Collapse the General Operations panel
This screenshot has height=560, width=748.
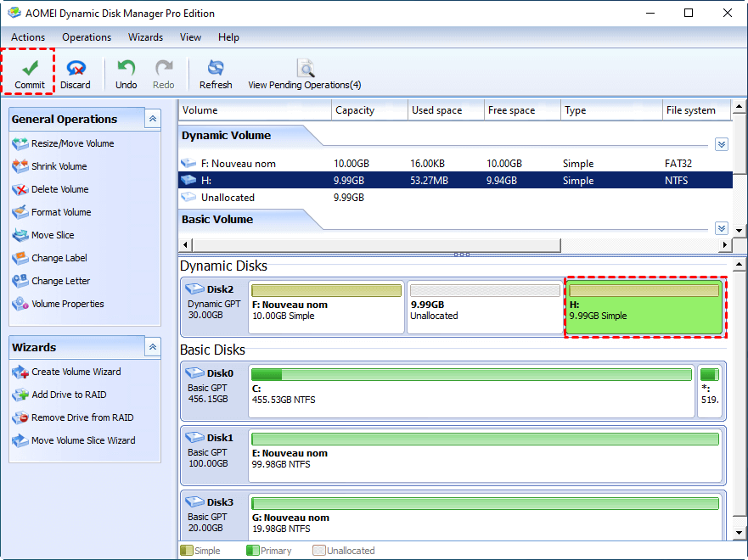click(153, 120)
